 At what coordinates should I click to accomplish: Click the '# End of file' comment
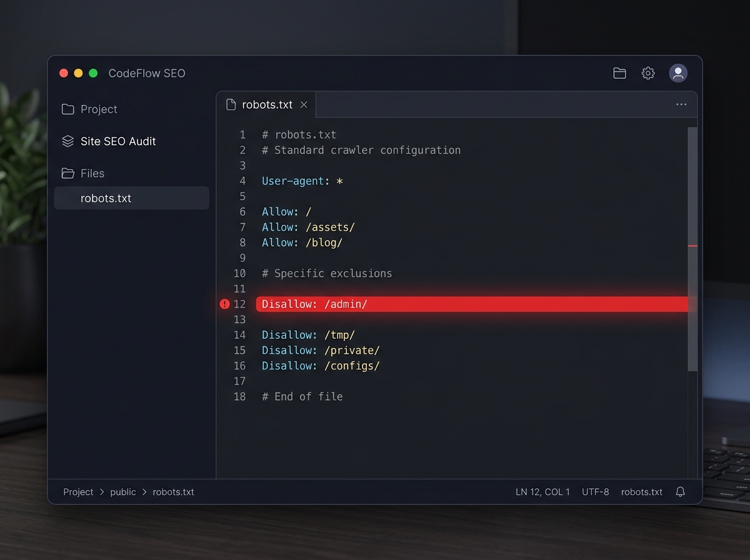coord(302,397)
